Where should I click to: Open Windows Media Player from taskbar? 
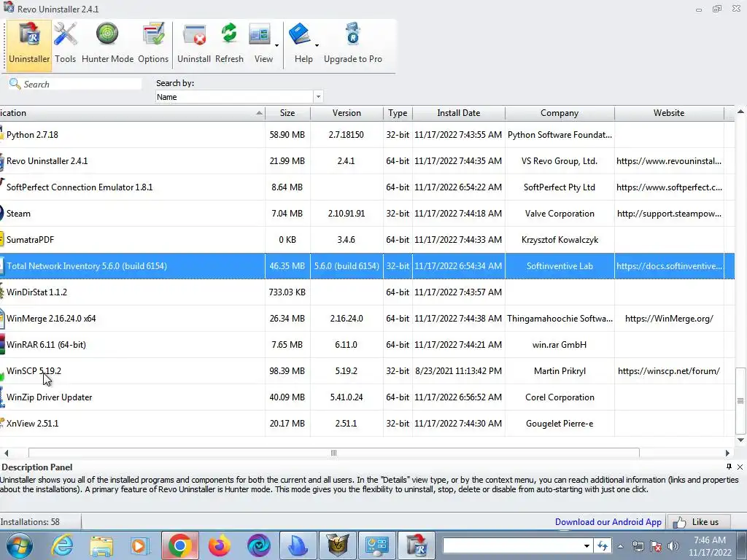click(140, 545)
